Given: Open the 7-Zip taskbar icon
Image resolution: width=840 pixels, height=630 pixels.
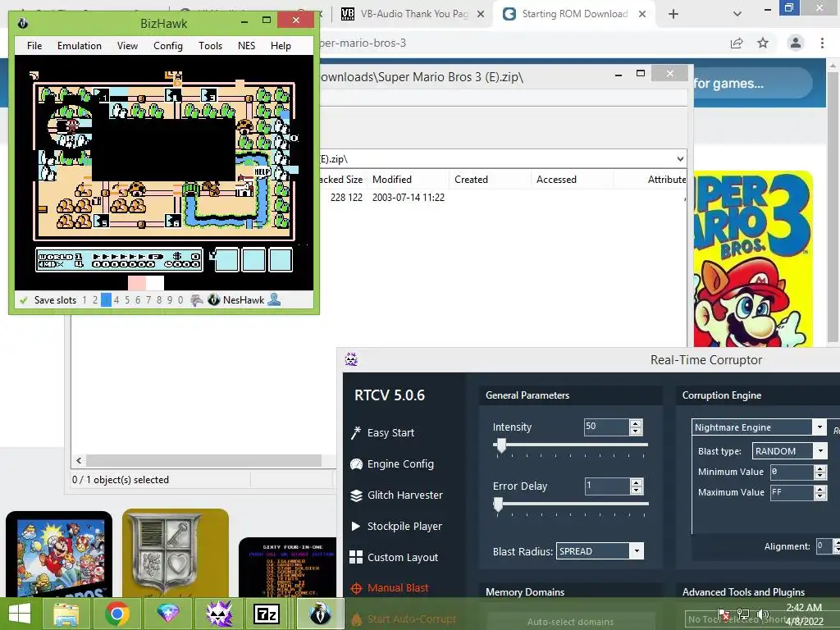Looking at the screenshot, I should 267,614.
